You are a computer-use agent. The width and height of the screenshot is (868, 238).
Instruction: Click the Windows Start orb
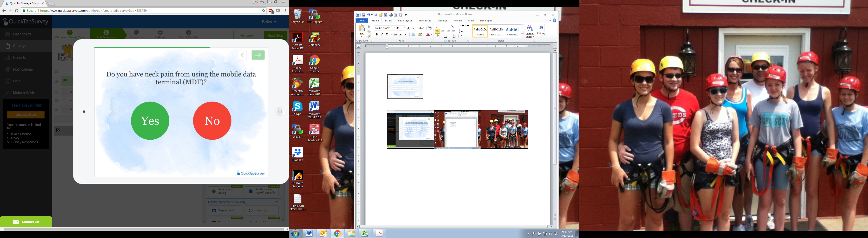295,234
